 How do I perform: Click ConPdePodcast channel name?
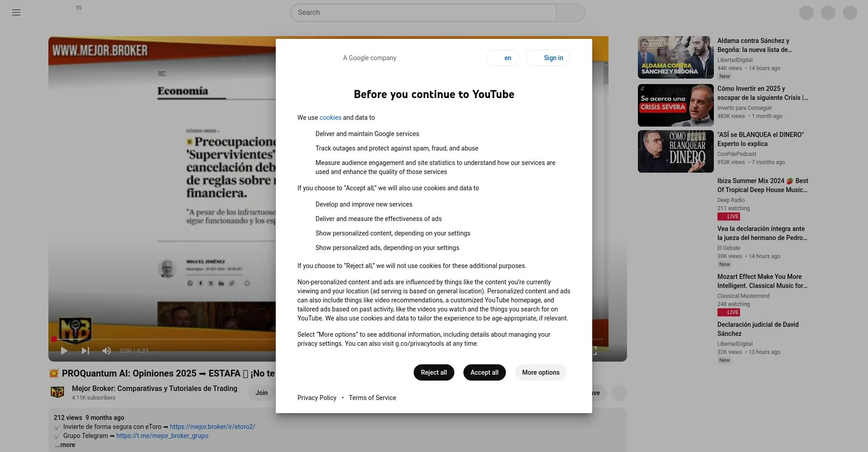click(x=736, y=154)
